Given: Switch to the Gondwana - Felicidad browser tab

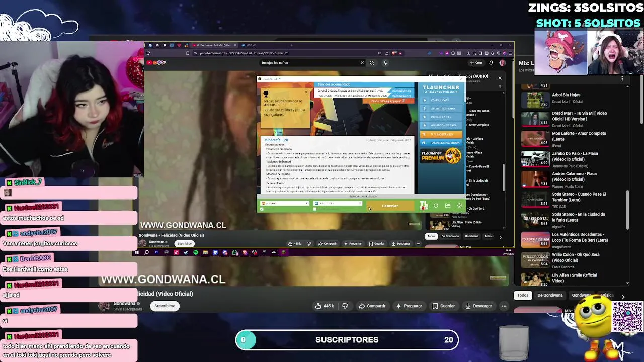Looking at the screenshot, I should (213, 45).
